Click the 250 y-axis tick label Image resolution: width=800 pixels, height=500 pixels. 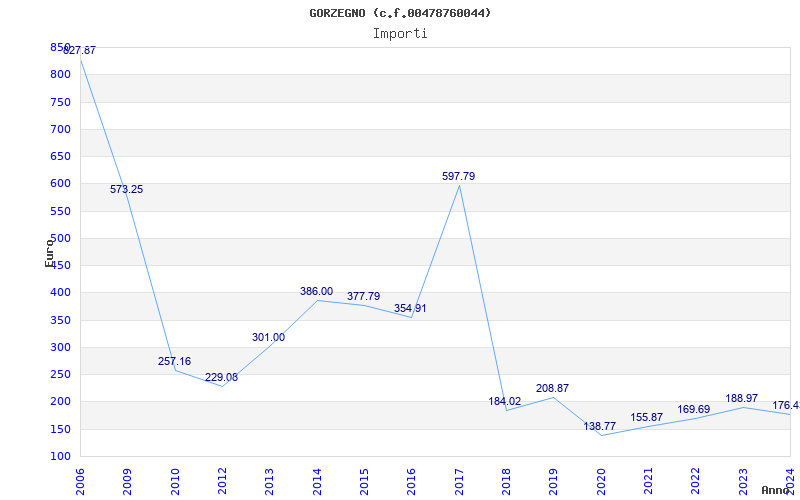pyautogui.click(x=60, y=374)
